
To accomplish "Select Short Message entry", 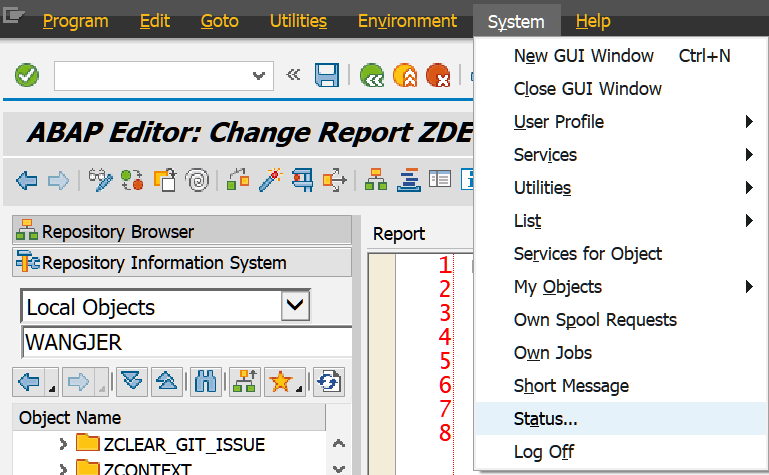I will click(621, 386).
